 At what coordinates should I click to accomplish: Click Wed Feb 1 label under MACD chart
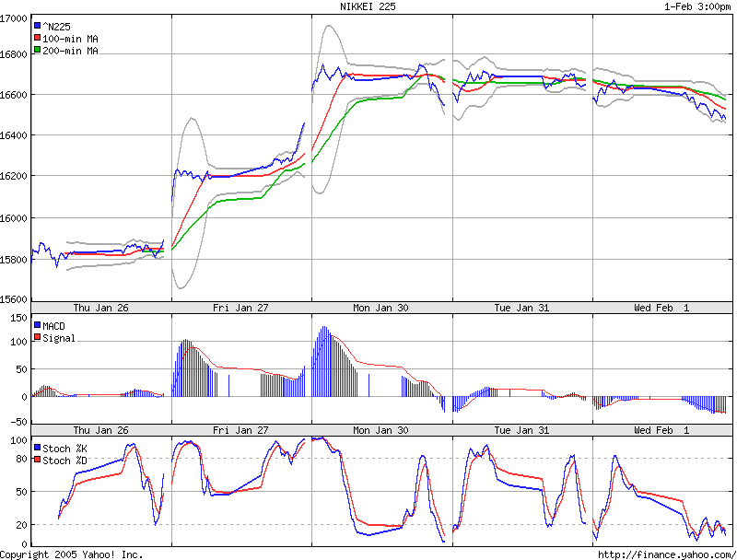click(661, 430)
